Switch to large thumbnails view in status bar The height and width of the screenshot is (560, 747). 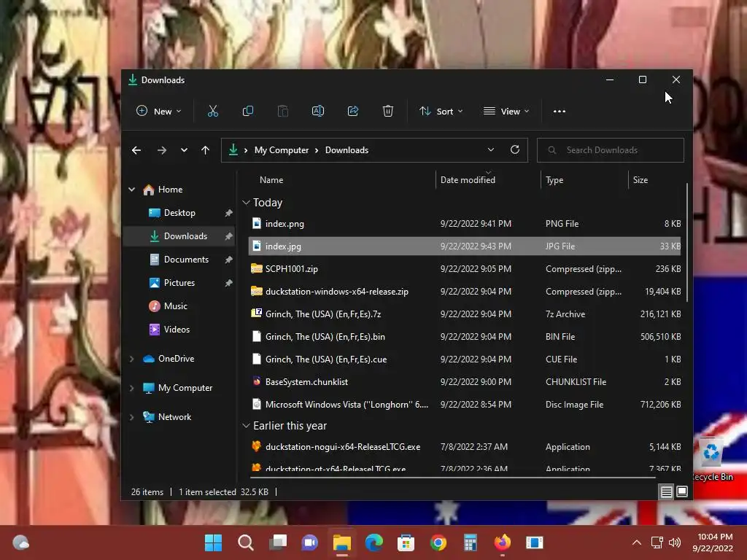682,491
